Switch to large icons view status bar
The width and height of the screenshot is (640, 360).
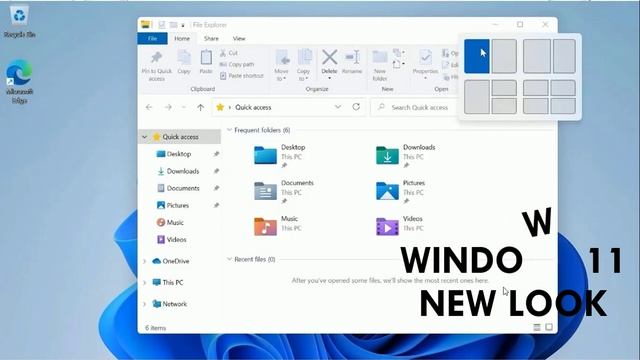[549, 327]
